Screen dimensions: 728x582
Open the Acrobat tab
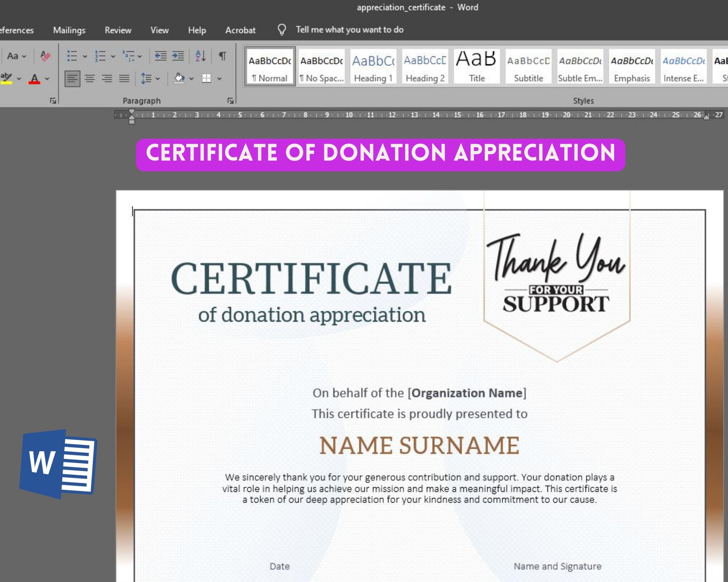(x=241, y=30)
